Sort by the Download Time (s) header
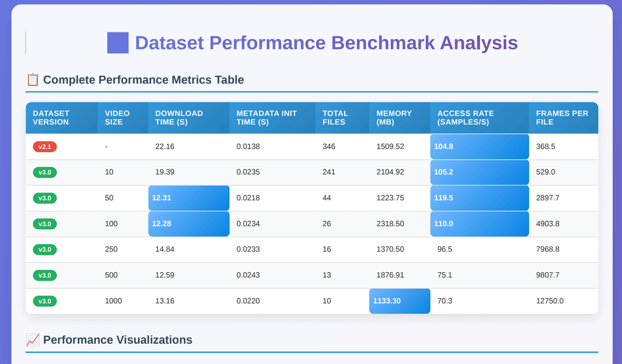This screenshot has width=622, height=364. [179, 118]
